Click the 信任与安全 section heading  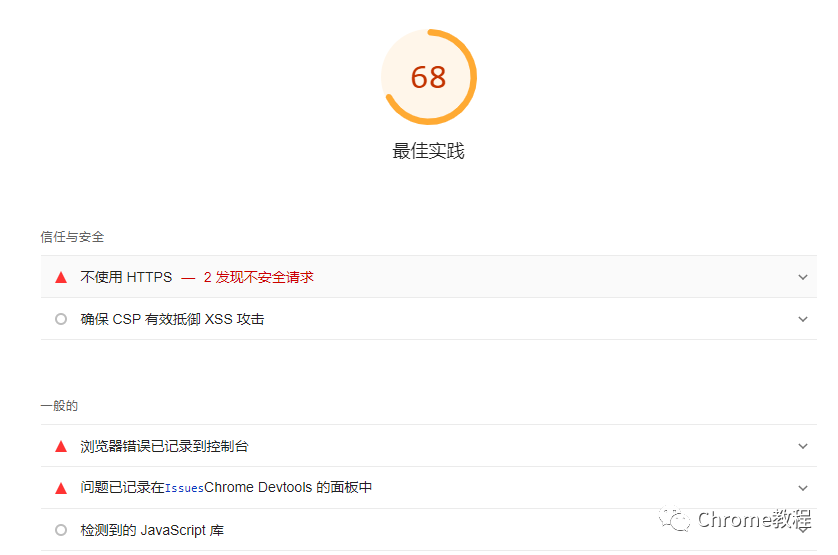[x=72, y=237]
